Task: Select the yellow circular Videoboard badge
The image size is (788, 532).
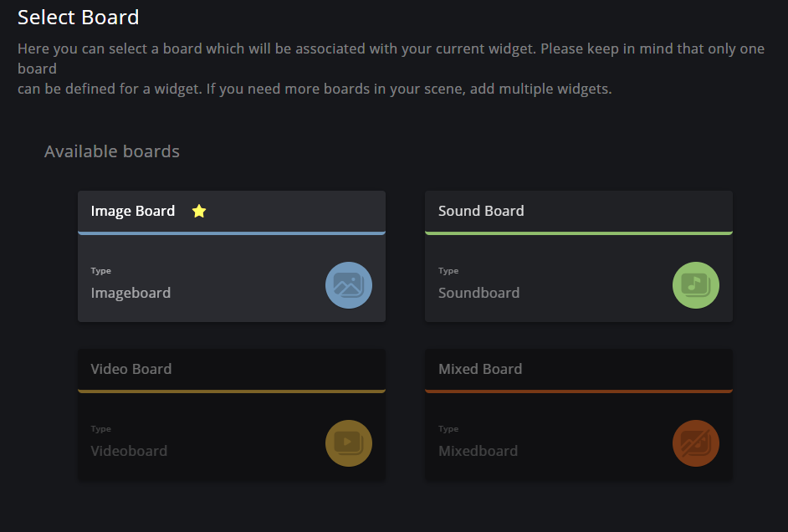Action: click(348, 443)
